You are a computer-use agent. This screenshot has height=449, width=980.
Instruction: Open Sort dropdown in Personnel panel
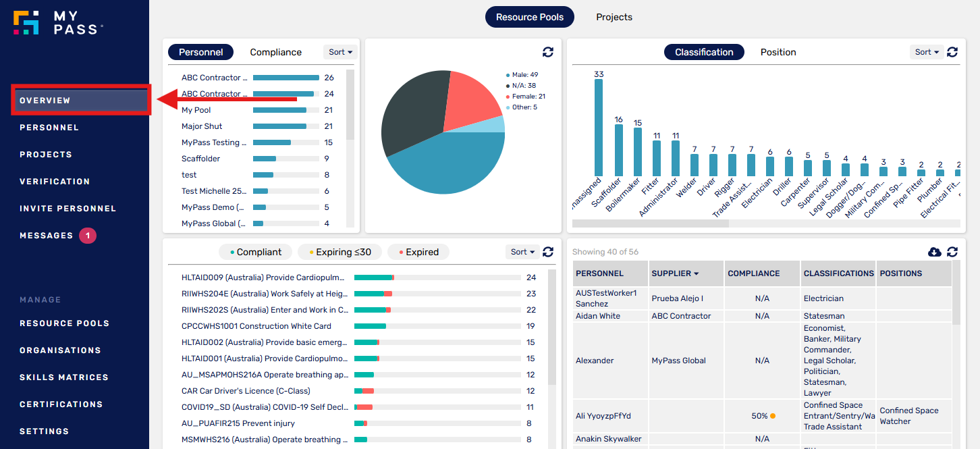(x=340, y=52)
